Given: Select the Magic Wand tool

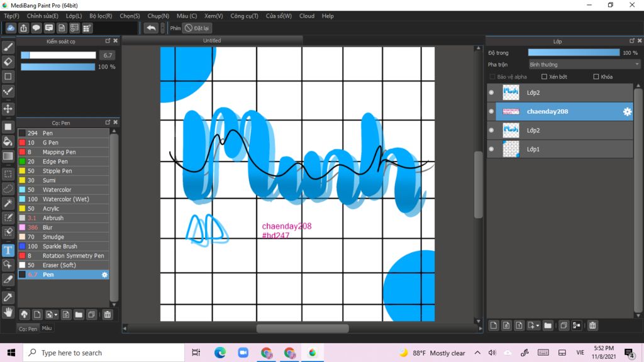Looking at the screenshot, I should click(x=8, y=203).
